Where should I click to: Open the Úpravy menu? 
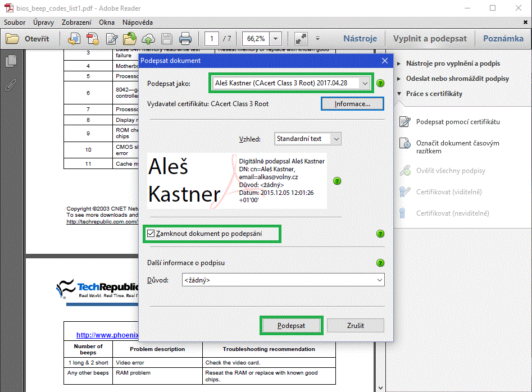click(x=43, y=22)
